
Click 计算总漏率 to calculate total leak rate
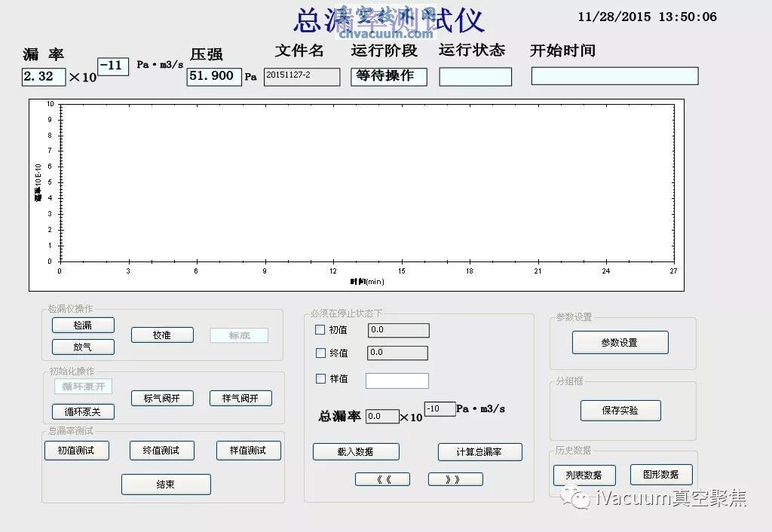(479, 451)
